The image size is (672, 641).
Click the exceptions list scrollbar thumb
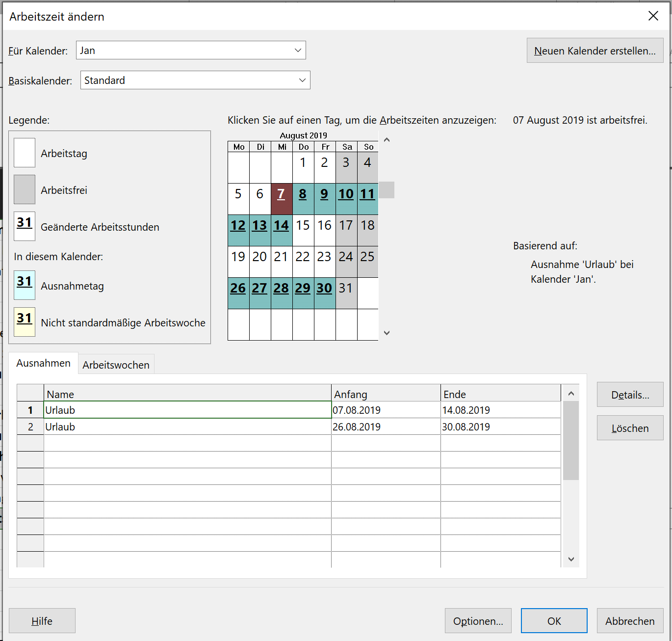point(571,440)
